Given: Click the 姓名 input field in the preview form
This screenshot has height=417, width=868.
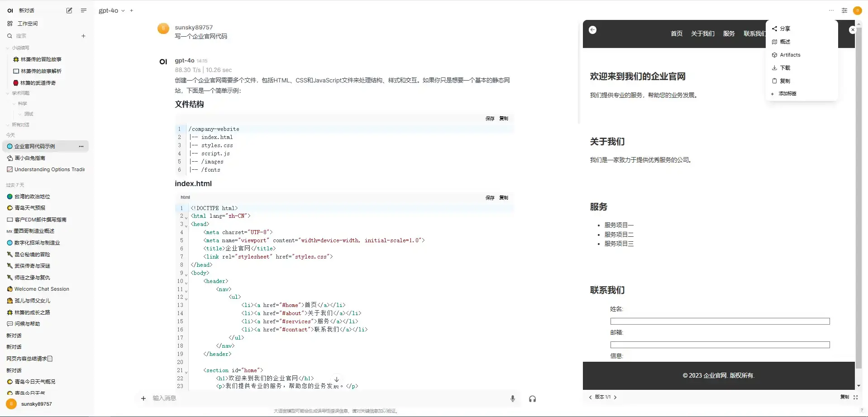Looking at the screenshot, I should [x=720, y=321].
